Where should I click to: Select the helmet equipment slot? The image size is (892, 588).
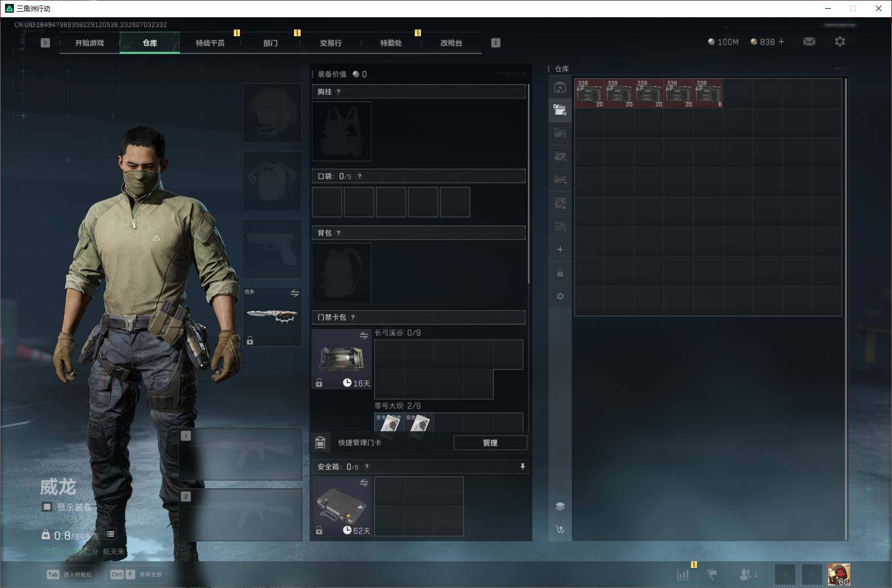point(272,112)
